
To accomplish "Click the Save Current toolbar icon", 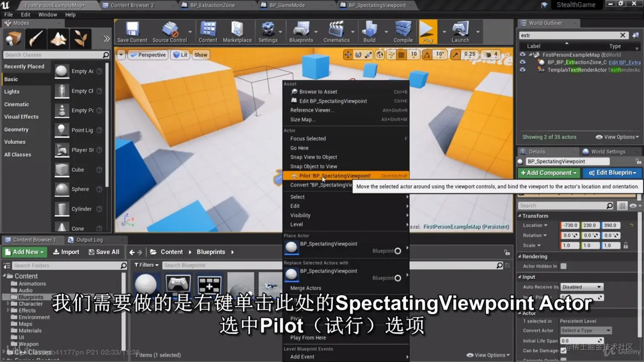I will 132,32.
